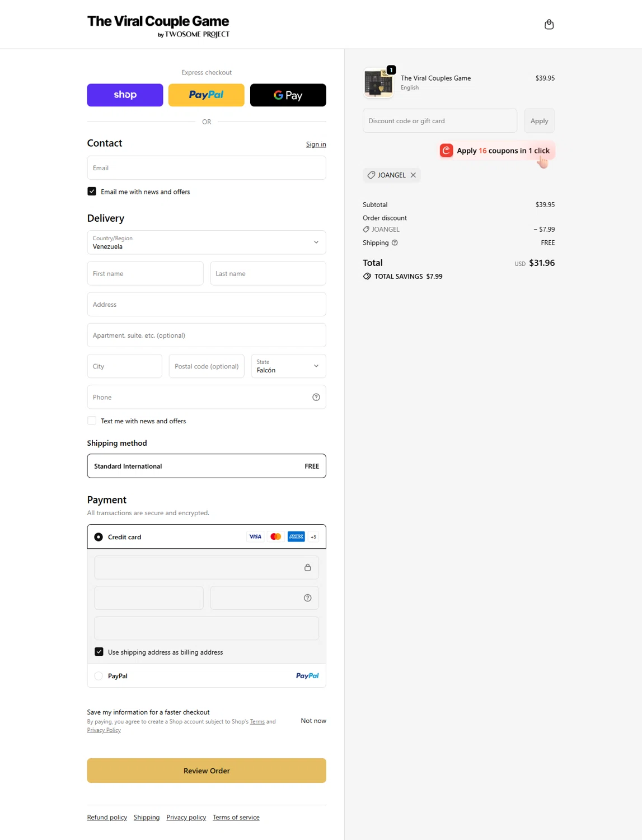Click the JOANGEL discount tag icon

coord(366,230)
